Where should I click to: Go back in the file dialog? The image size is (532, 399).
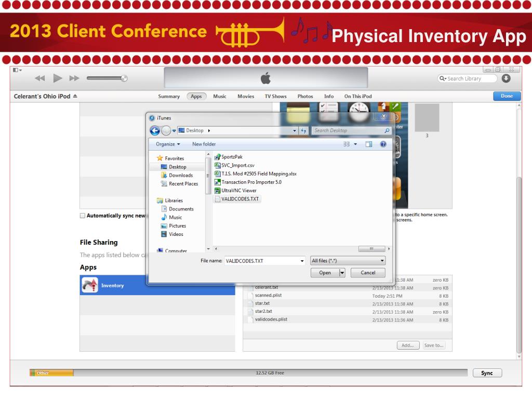[x=155, y=130]
